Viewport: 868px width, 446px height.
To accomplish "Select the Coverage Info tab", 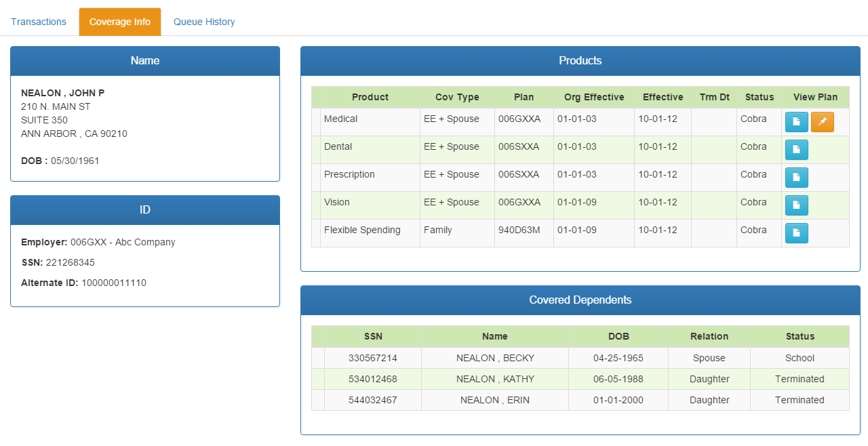I will click(120, 22).
